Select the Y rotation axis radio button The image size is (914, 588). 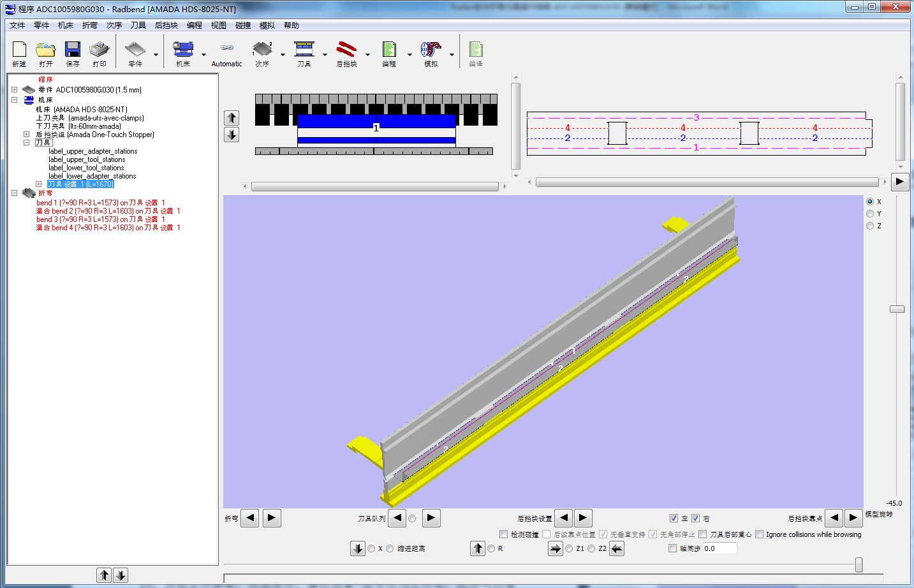[870, 214]
